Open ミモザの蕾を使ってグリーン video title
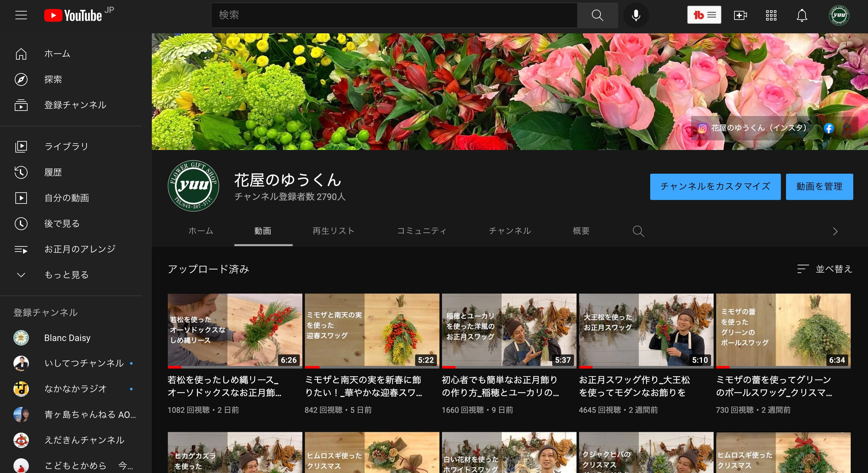This screenshot has width=868, height=473. point(774,386)
